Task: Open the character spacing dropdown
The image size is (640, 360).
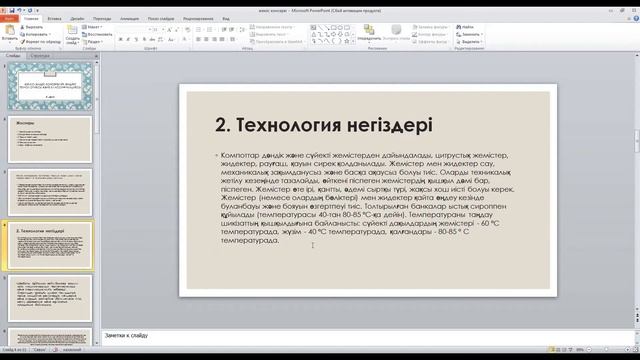Action: 160,40
